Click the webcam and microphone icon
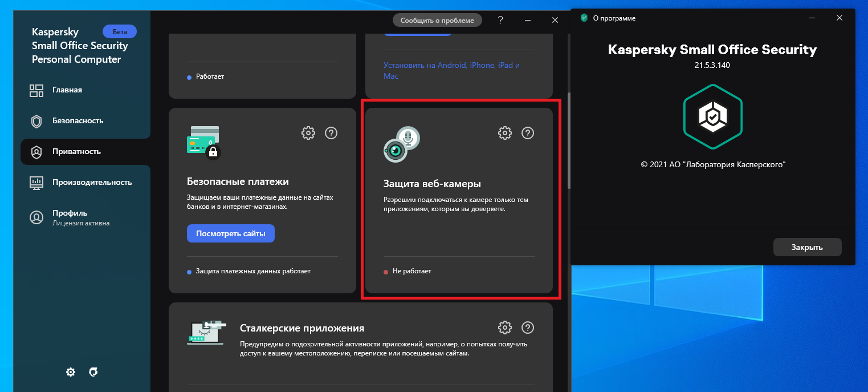This screenshot has height=392, width=868. 402,144
